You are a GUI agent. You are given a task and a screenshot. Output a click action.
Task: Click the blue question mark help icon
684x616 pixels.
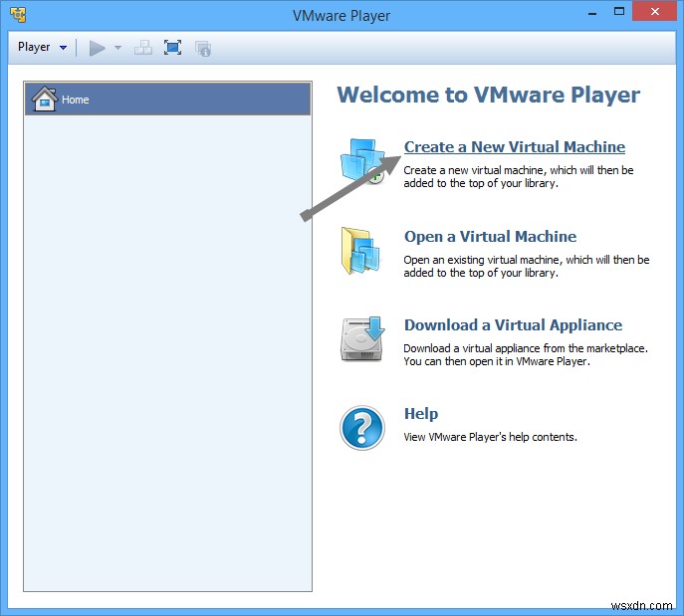point(362,428)
